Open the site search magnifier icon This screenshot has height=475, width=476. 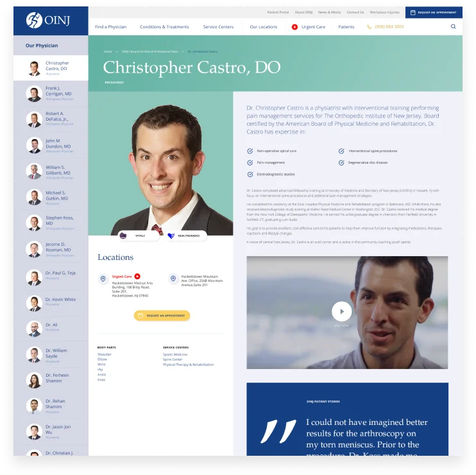coord(453,27)
